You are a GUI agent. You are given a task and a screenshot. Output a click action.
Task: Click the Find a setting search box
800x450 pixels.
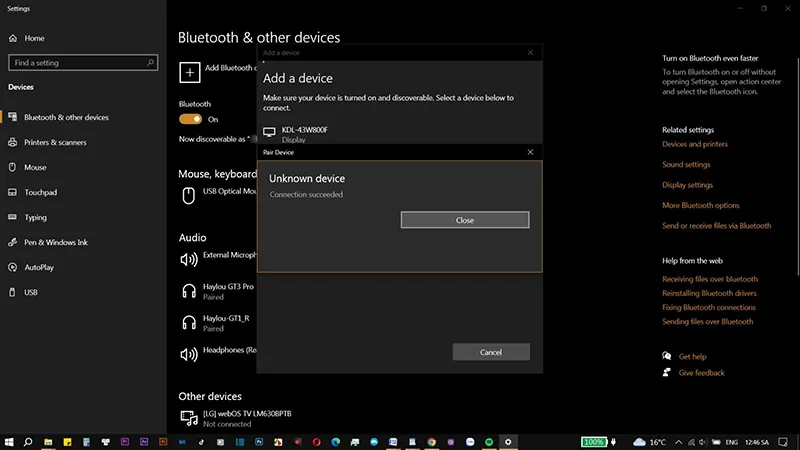pyautogui.click(x=80, y=63)
